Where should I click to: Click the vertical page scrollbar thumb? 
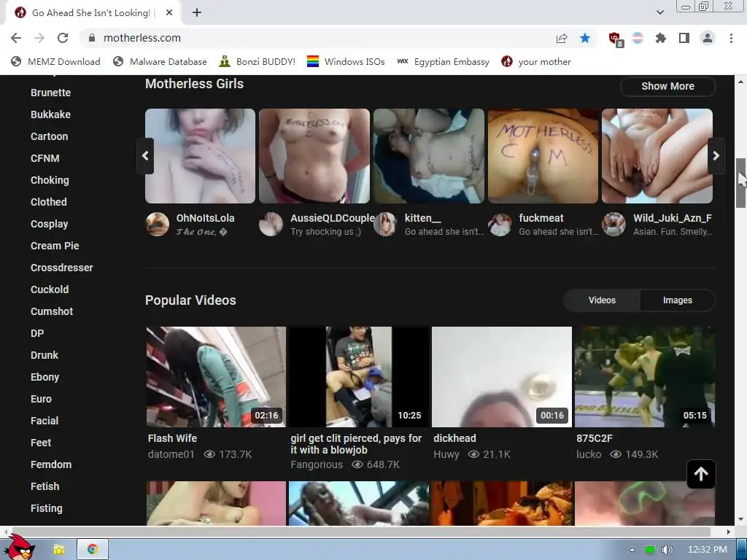point(740,183)
